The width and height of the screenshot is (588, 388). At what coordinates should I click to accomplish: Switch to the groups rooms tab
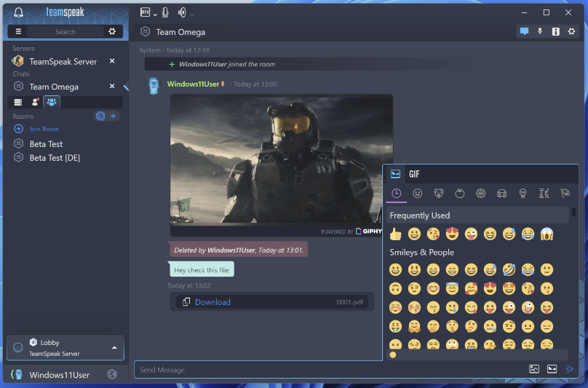[52, 102]
